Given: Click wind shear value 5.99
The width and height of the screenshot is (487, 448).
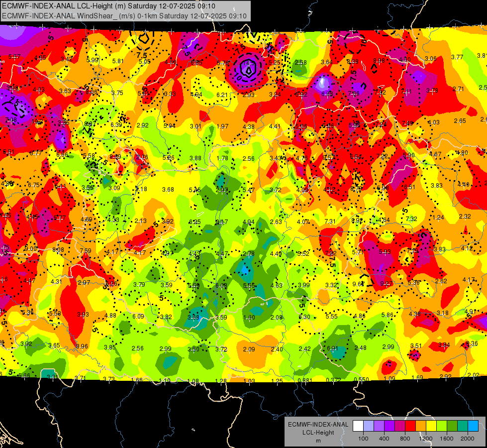Looking at the screenshot, I should click(x=93, y=60).
